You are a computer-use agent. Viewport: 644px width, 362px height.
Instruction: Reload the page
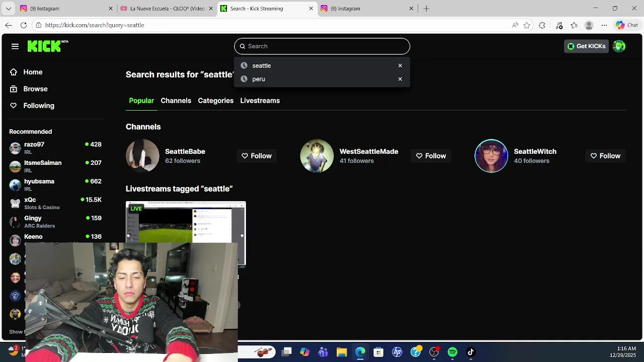24,25
